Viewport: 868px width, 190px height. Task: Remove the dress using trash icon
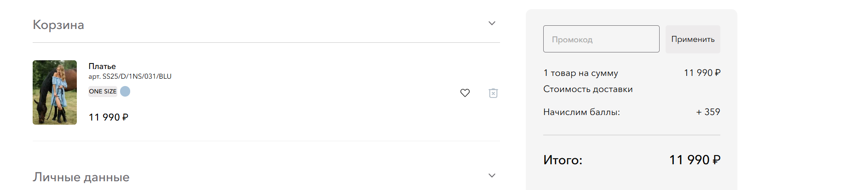click(493, 93)
